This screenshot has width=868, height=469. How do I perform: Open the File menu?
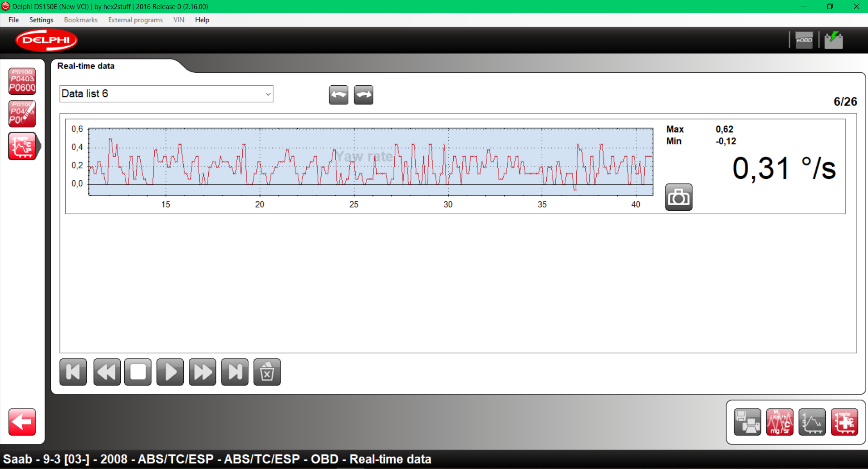(14, 20)
